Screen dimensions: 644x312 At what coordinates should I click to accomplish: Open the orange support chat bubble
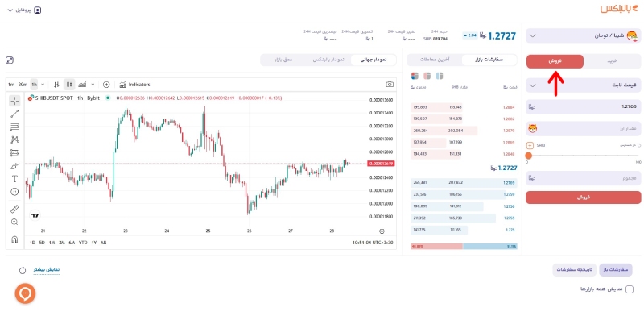coord(25,293)
